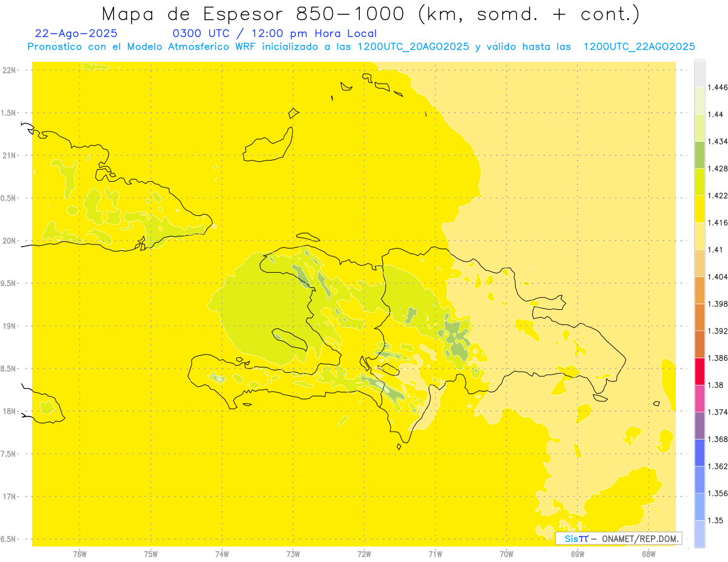Click the 19N latitude axis label
Viewport: 728px width, 562px height.
pos(10,326)
